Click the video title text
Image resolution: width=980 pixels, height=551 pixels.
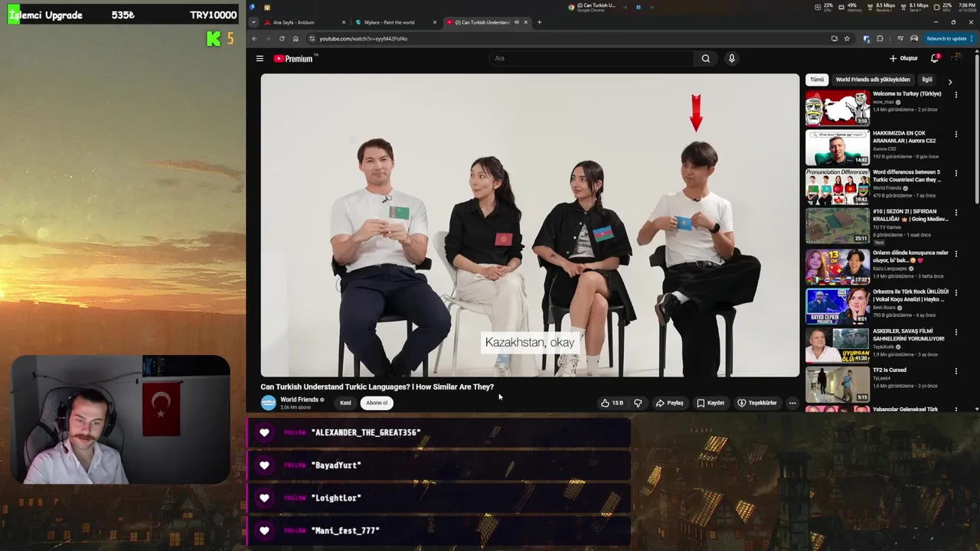[x=377, y=386]
